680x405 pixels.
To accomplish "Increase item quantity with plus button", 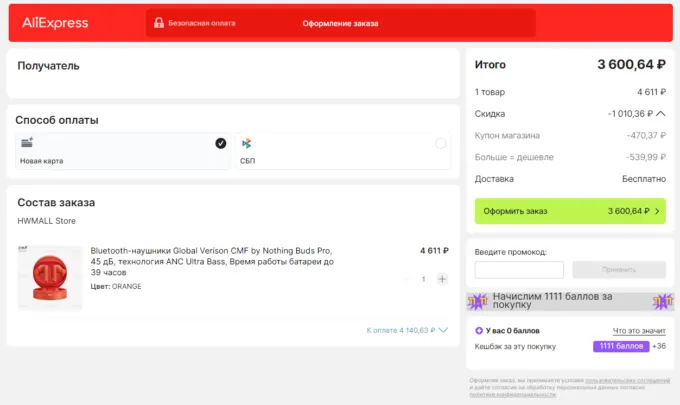I will tap(442, 279).
